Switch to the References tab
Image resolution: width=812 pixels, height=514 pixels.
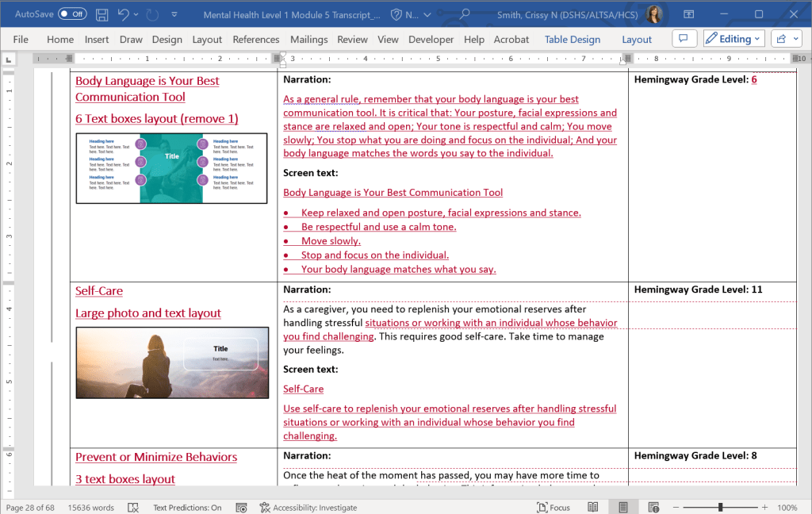(x=255, y=40)
